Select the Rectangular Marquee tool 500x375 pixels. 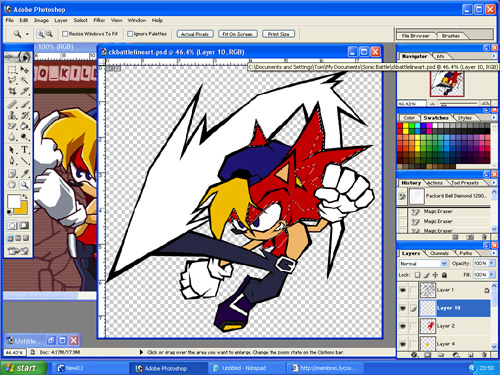click(12, 70)
